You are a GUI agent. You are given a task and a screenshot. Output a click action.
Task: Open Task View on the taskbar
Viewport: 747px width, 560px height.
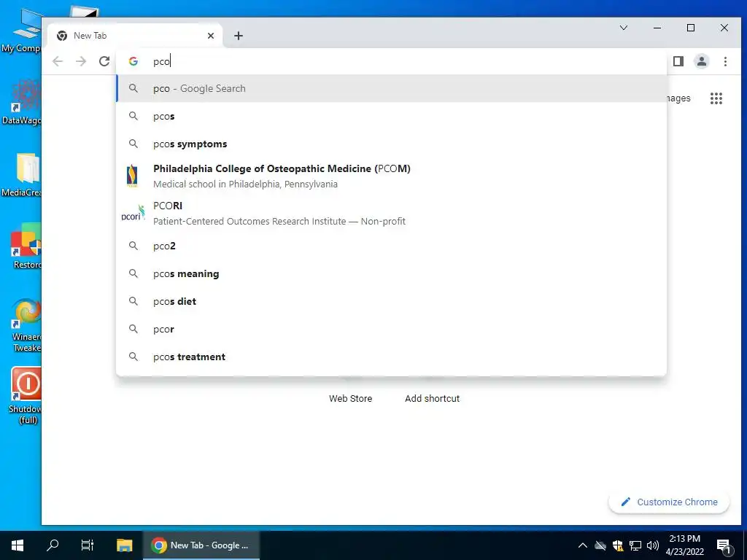point(88,545)
